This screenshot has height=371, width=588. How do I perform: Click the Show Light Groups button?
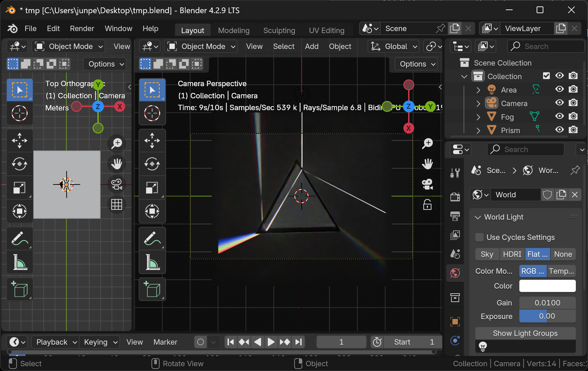(525, 333)
